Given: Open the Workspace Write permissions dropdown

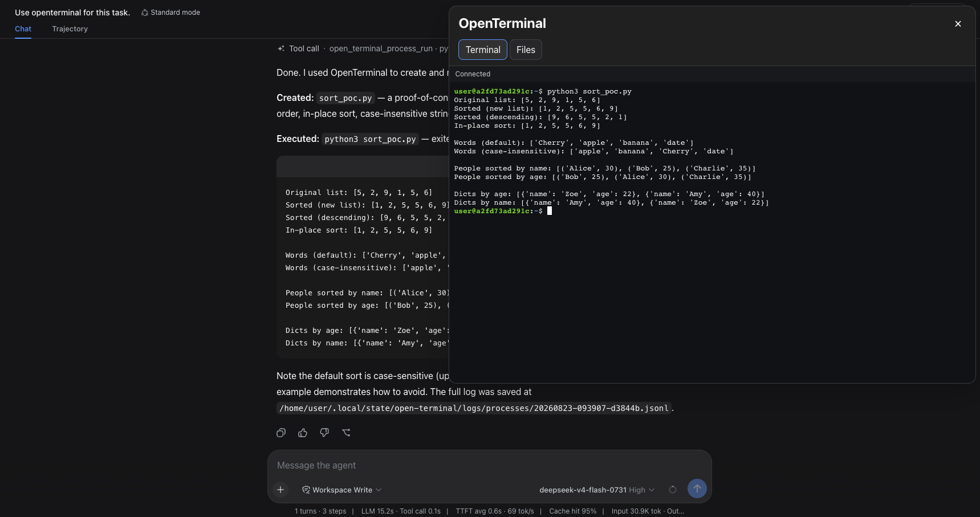Looking at the screenshot, I should click(x=341, y=490).
